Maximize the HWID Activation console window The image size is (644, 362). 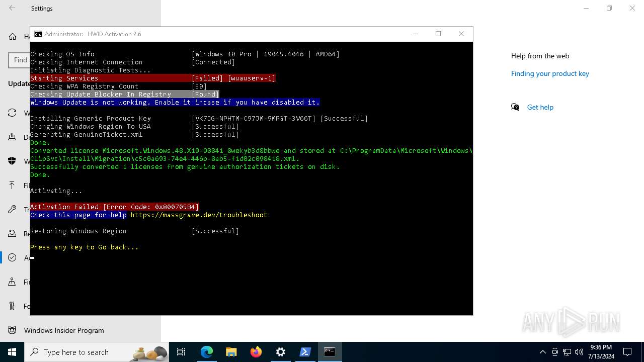pos(438,34)
